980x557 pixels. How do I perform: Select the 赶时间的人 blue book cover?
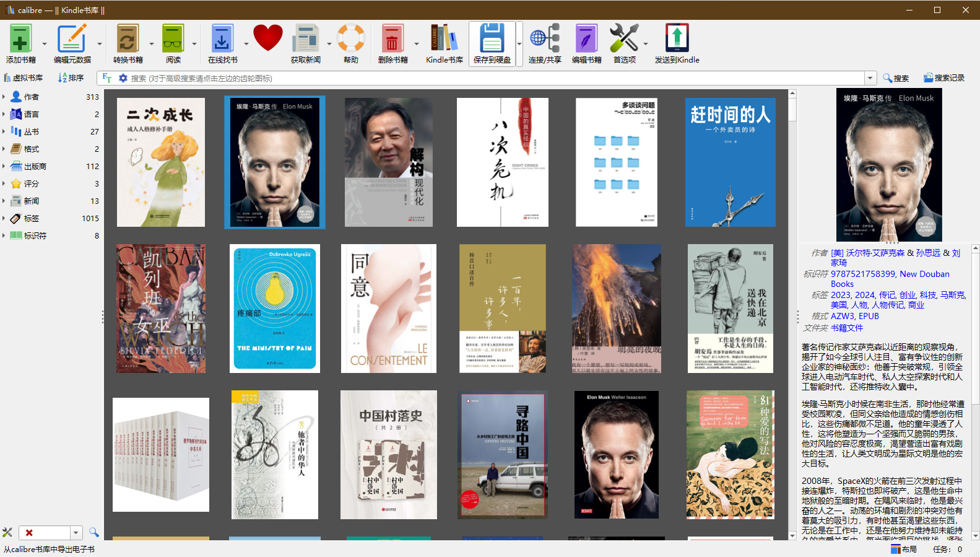[731, 162]
